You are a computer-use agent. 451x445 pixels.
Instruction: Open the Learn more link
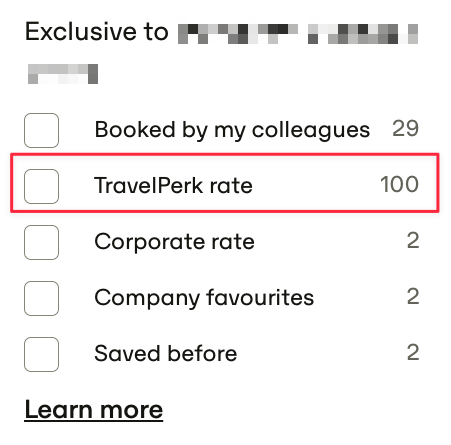[x=94, y=410]
